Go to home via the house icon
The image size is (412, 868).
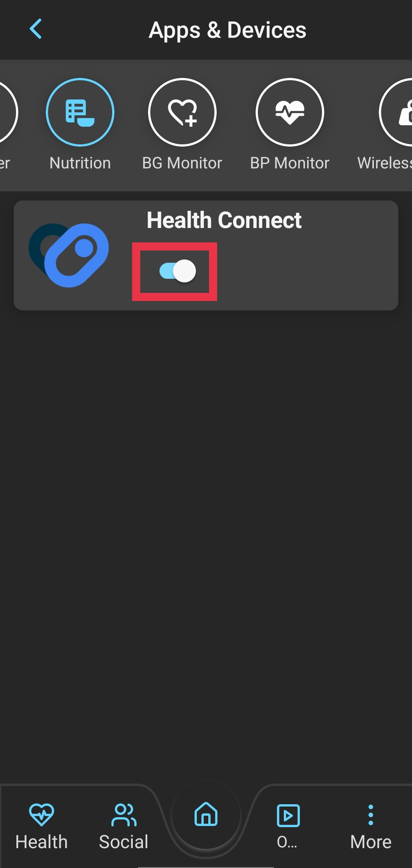(x=206, y=814)
